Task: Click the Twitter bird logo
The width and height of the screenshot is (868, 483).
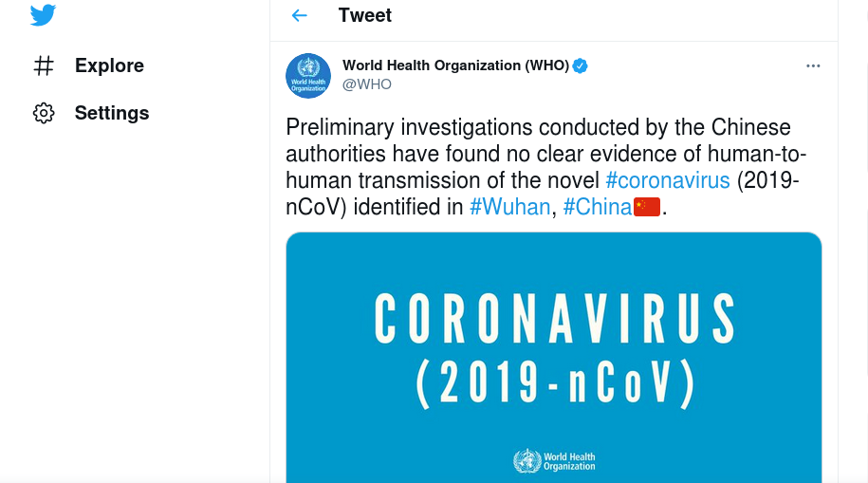Action: [x=44, y=15]
